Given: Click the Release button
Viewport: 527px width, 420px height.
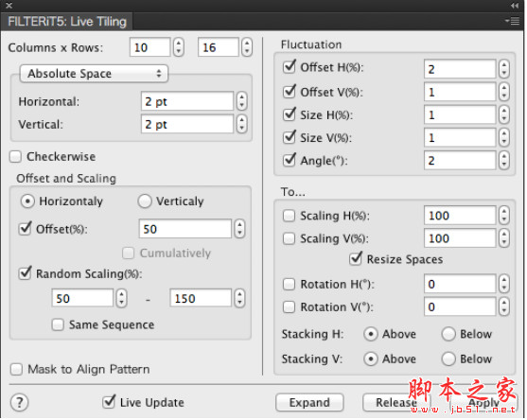Looking at the screenshot, I should click(x=396, y=402).
